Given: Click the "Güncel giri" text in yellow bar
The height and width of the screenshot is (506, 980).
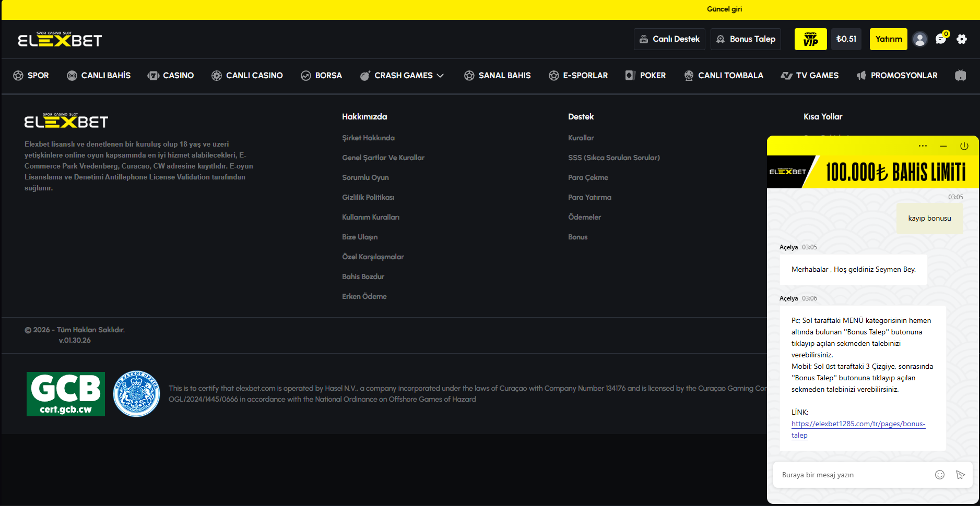Looking at the screenshot, I should [724, 9].
